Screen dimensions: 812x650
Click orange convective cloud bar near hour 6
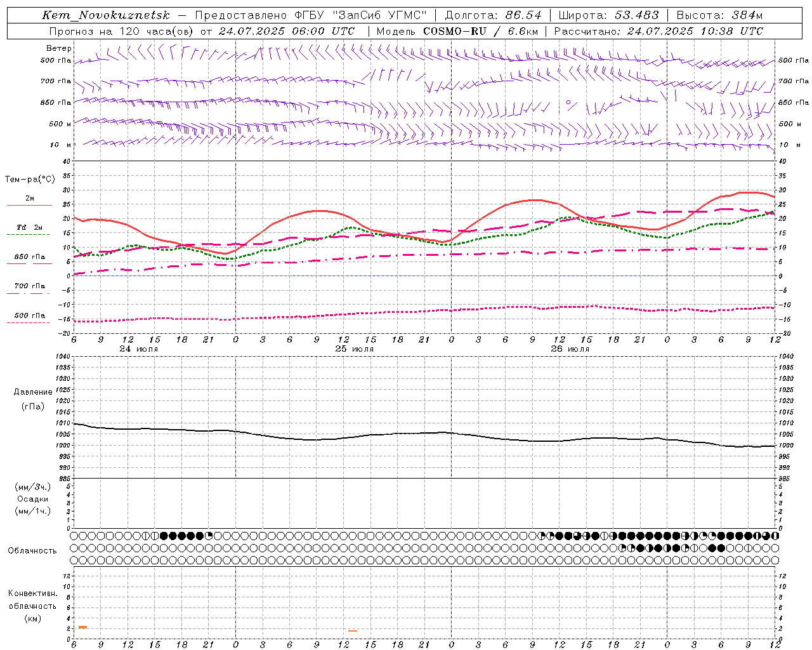coord(82,627)
